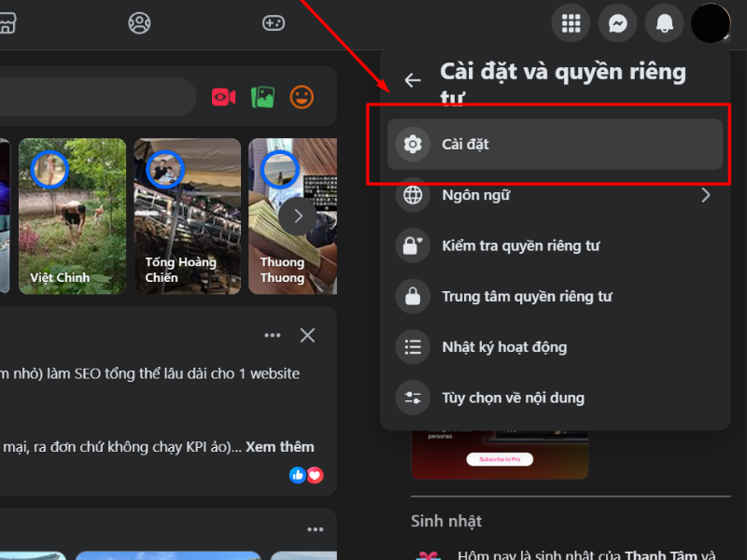Viewport: 747px width, 560px height.
Task: View heart reaction on the post
Action: 315,475
